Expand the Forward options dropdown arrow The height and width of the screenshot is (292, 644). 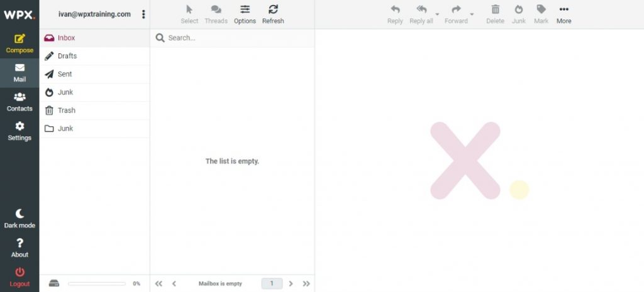click(472, 14)
